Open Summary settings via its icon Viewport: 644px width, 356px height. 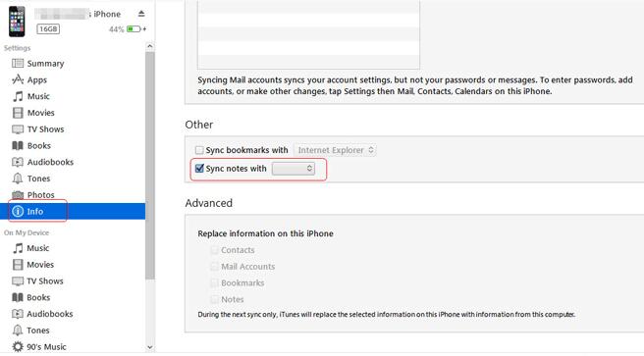tap(18, 63)
